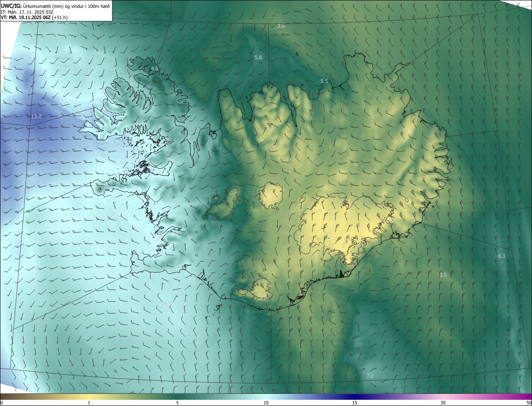Click the scale label 10
The height and width of the screenshot is (406, 532).
click(266, 403)
